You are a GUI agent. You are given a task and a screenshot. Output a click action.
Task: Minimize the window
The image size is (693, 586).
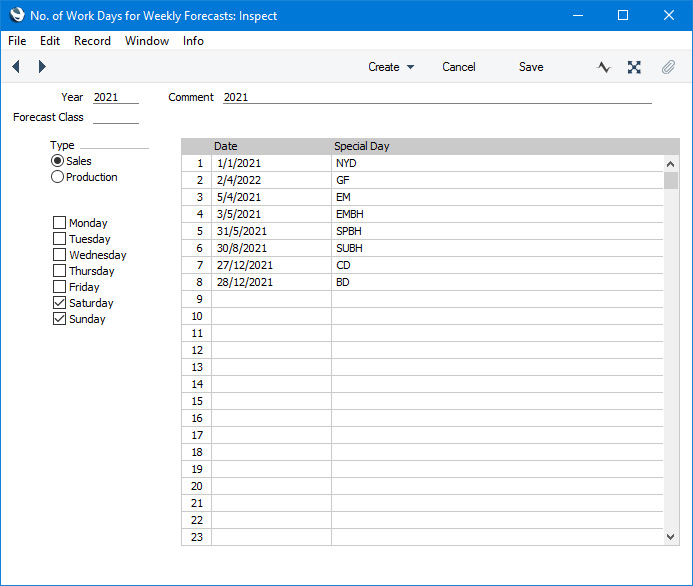click(x=578, y=15)
